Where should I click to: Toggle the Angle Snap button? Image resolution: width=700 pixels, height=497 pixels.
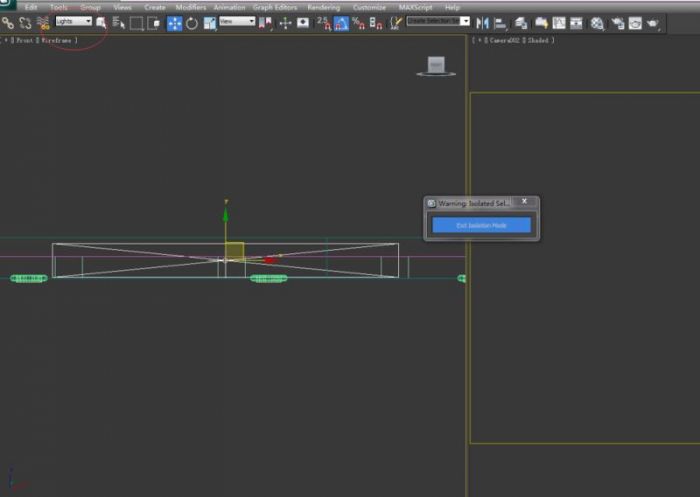[x=341, y=22]
